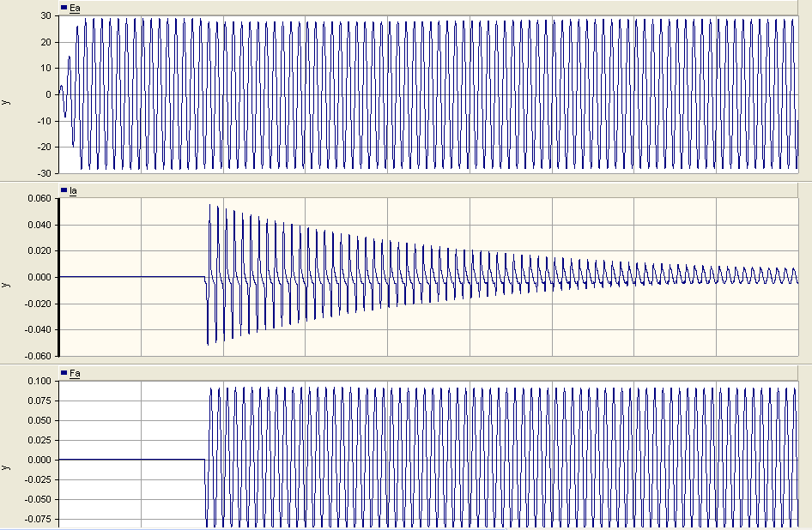Viewport: 812px width, 530px height.
Task: Click the -0.060 tick on Ia axis
Action: 38,356
